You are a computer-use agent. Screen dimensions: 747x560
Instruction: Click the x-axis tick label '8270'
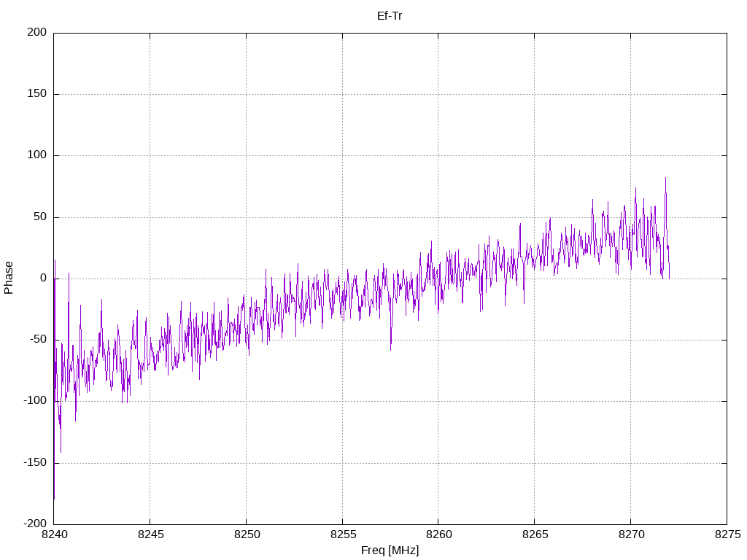point(631,534)
